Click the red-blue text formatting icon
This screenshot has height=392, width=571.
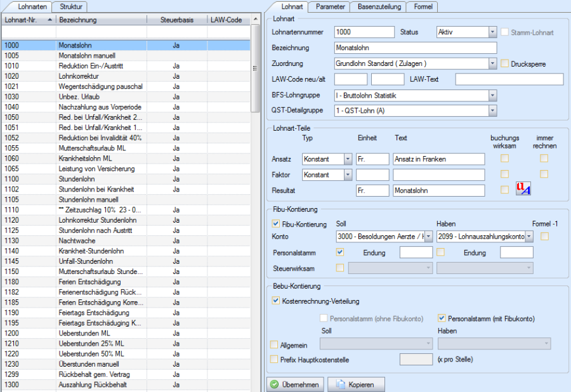coord(523,188)
